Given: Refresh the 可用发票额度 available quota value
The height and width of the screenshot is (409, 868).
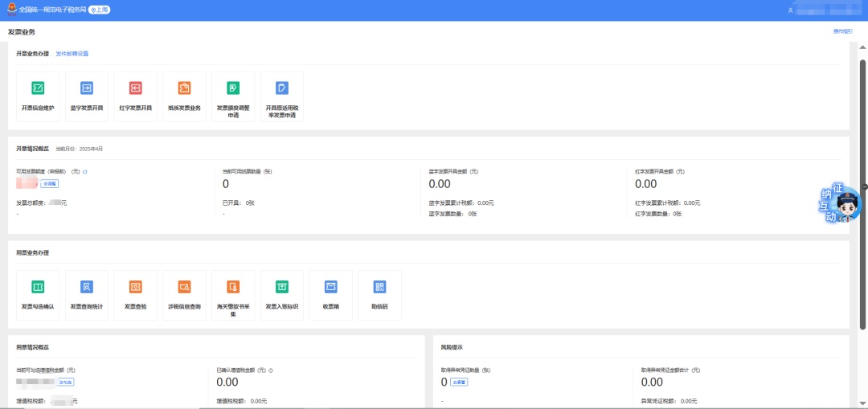Looking at the screenshot, I should click(x=85, y=171).
